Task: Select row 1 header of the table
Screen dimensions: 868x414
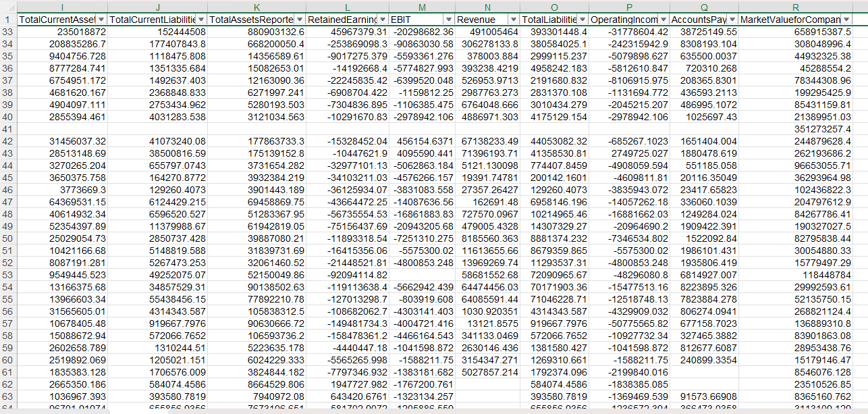Action: (8, 20)
